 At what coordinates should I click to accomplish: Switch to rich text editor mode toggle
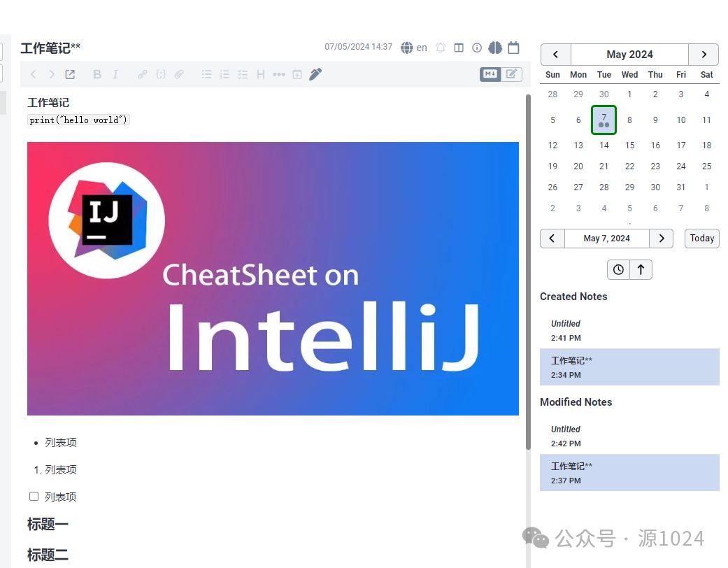(x=512, y=74)
